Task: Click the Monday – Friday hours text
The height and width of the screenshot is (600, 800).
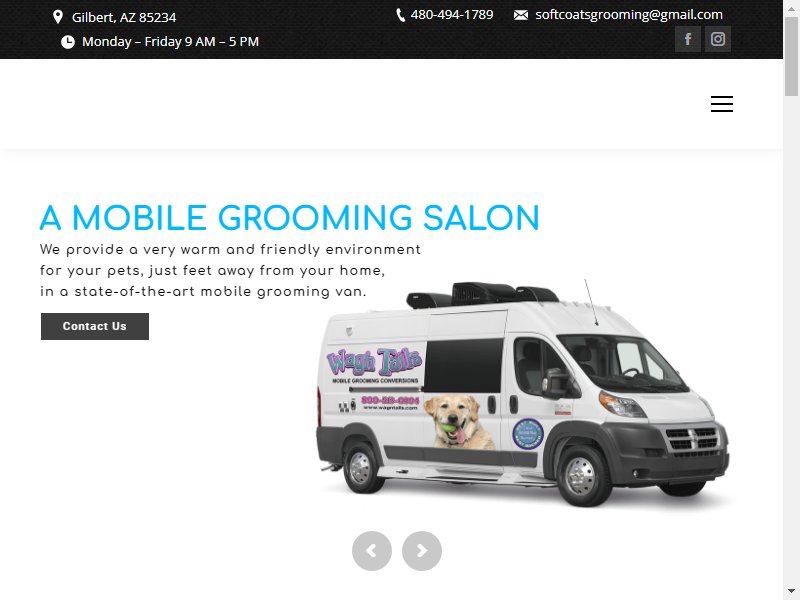Action: 170,42
